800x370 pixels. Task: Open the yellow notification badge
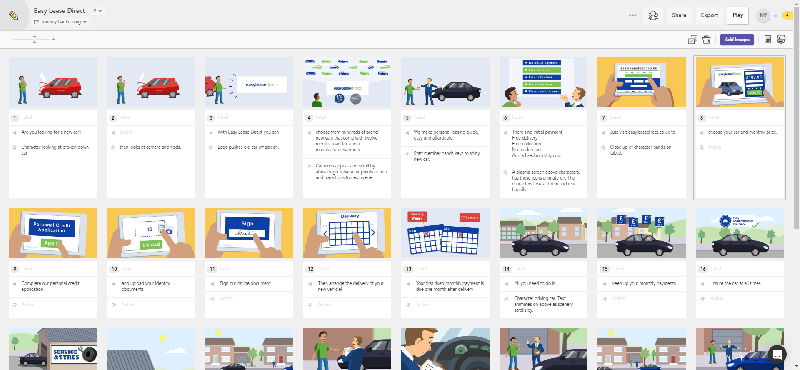787,15
